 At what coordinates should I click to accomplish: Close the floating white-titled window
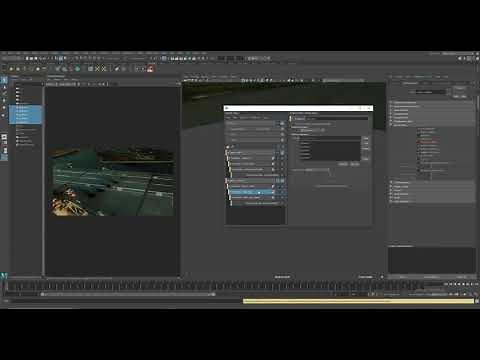(x=369, y=108)
